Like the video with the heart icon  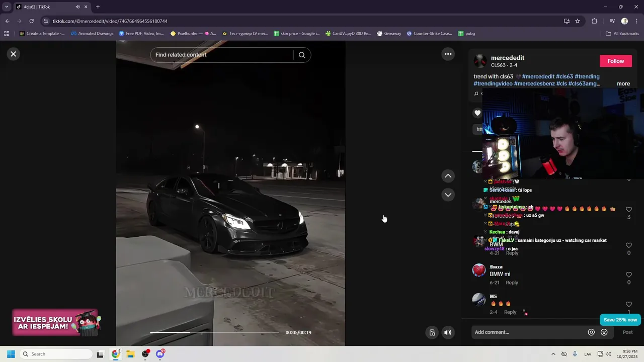coord(478,113)
